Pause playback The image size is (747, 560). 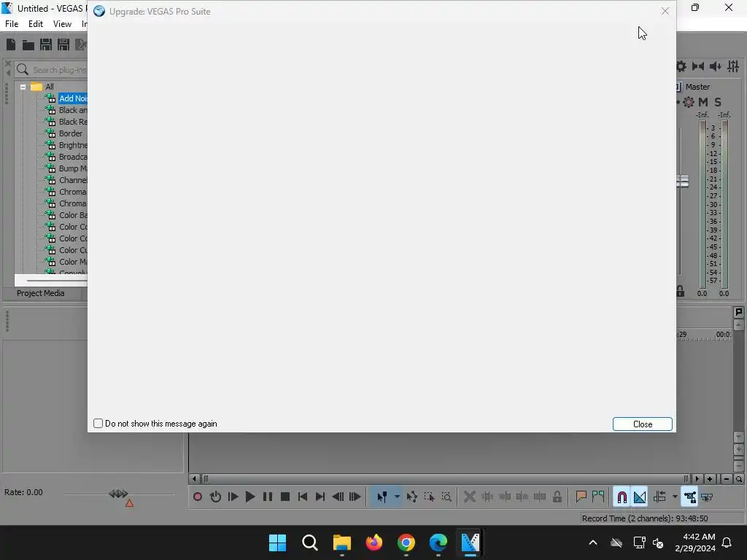pyautogui.click(x=268, y=497)
